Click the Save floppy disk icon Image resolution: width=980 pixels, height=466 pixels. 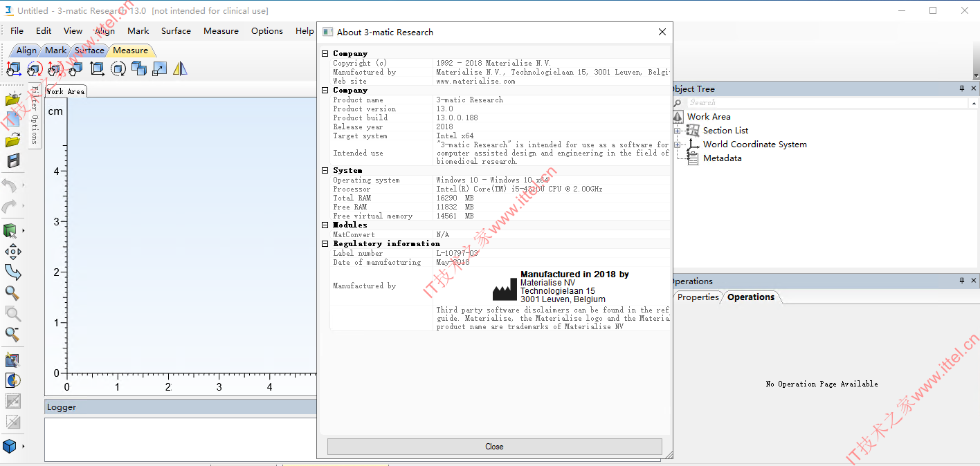[x=12, y=161]
